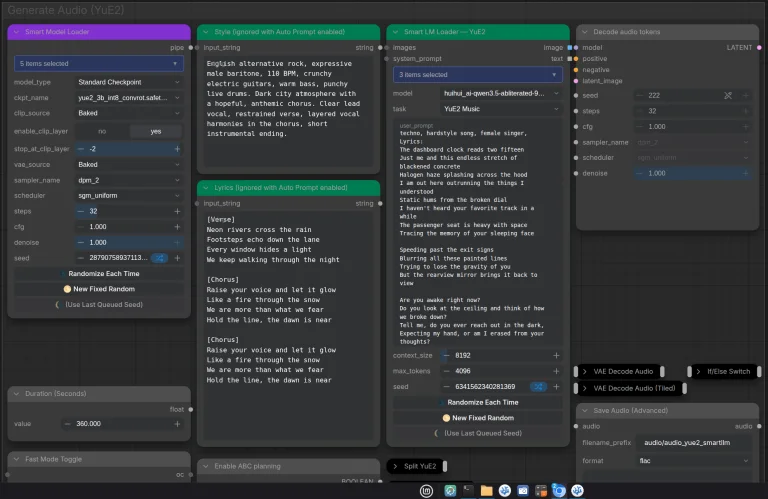Viewport: 768px width, 499px height.
Task: Open the Linux Mint menu in taskbar
Action: click(426, 491)
